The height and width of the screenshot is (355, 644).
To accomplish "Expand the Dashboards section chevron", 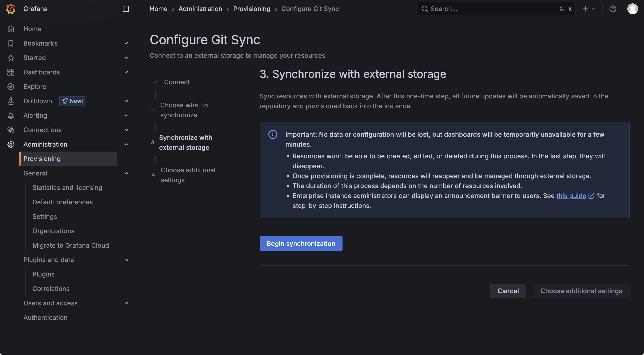I will pyautogui.click(x=126, y=72).
